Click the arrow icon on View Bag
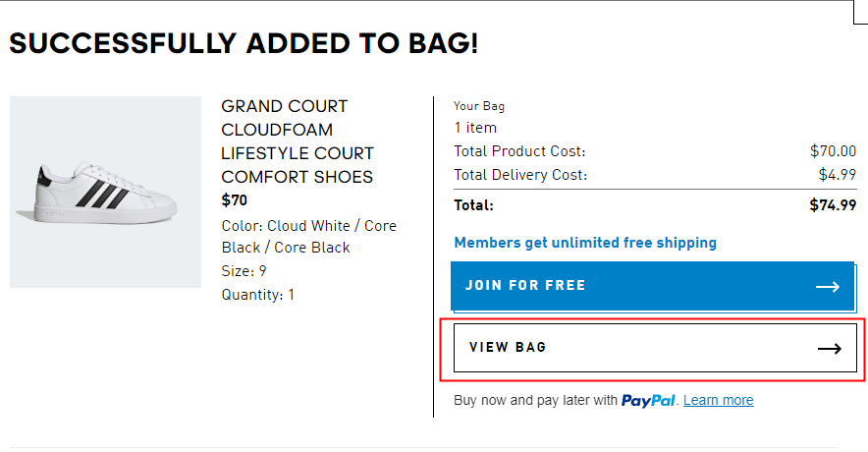Screen dimensions: 868x452 point(830,348)
